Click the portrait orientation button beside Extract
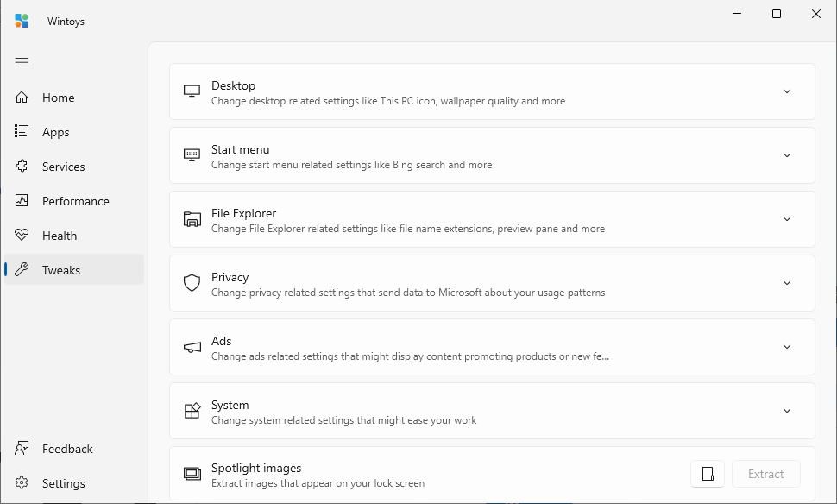 (708, 474)
